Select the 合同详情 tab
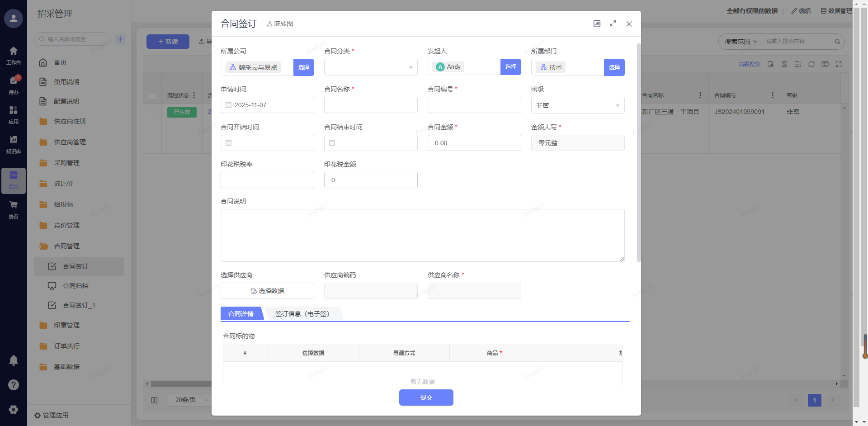868x426 pixels. [241, 314]
